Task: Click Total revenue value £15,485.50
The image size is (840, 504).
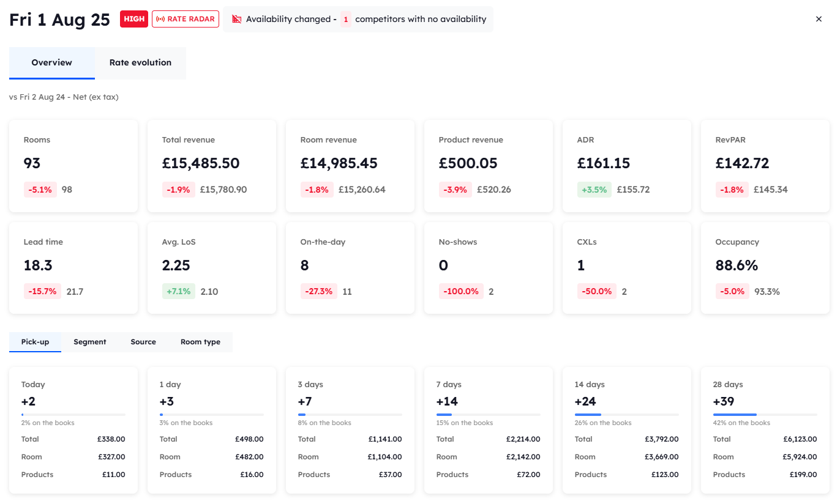Action: point(201,163)
